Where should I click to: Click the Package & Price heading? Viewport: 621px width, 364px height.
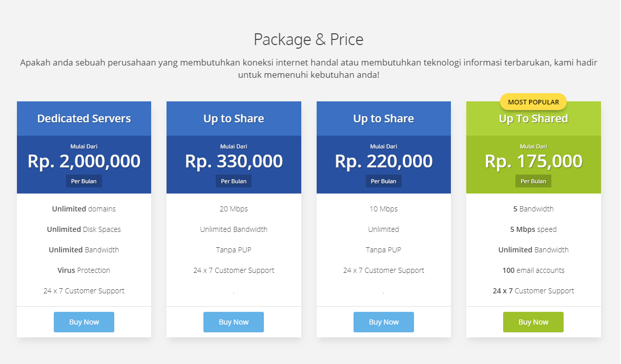click(x=308, y=39)
